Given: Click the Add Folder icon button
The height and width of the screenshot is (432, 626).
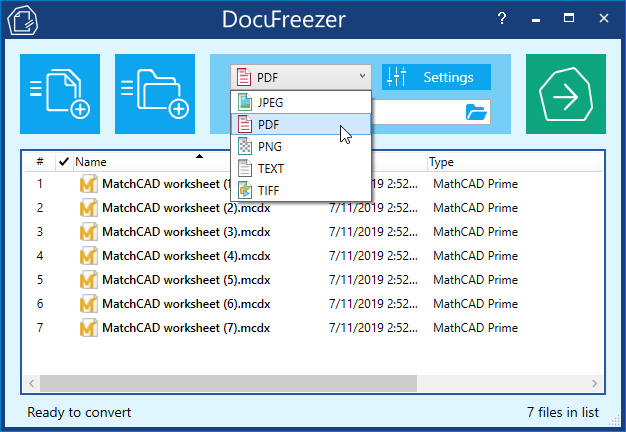Looking at the screenshot, I should (155, 94).
